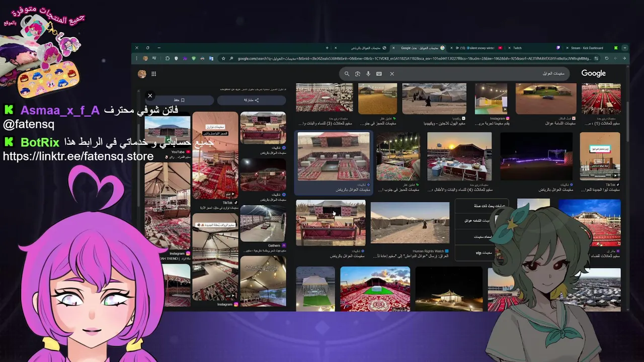Open a new browser tab
The image size is (644, 362).
(x=327, y=48)
